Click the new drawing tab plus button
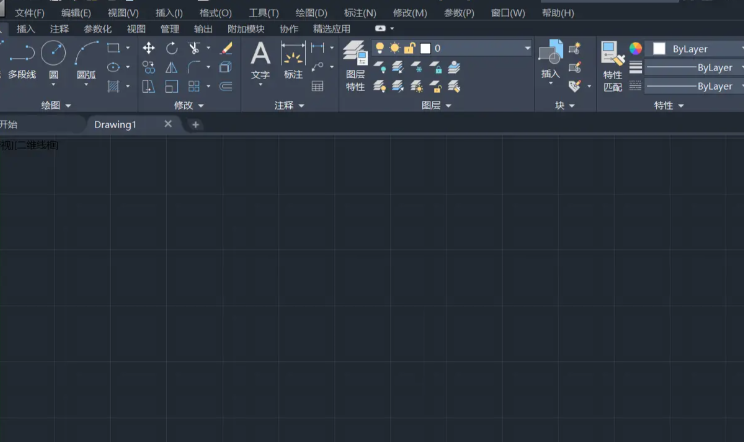 [195, 124]
